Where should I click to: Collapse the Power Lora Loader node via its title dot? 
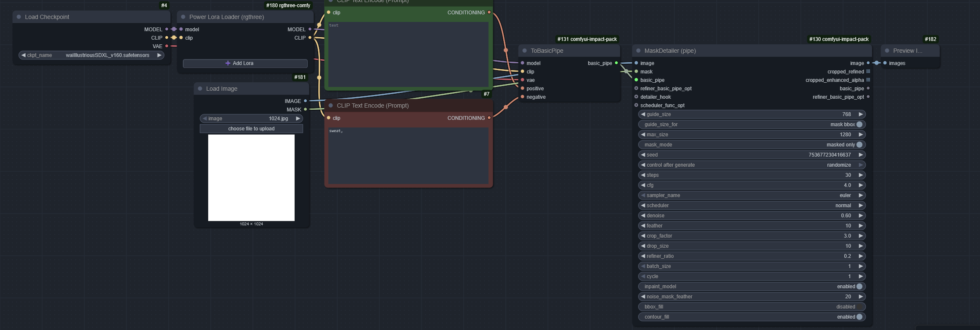[x=183, y=17]
